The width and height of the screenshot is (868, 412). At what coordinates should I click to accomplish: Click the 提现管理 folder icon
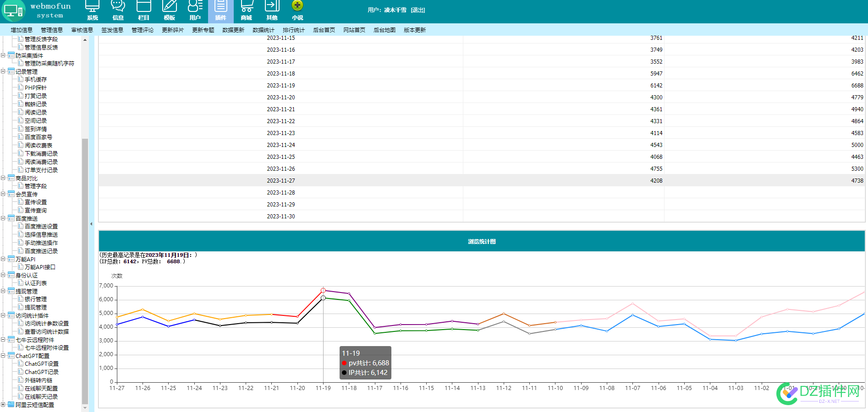tap(11, 291)
